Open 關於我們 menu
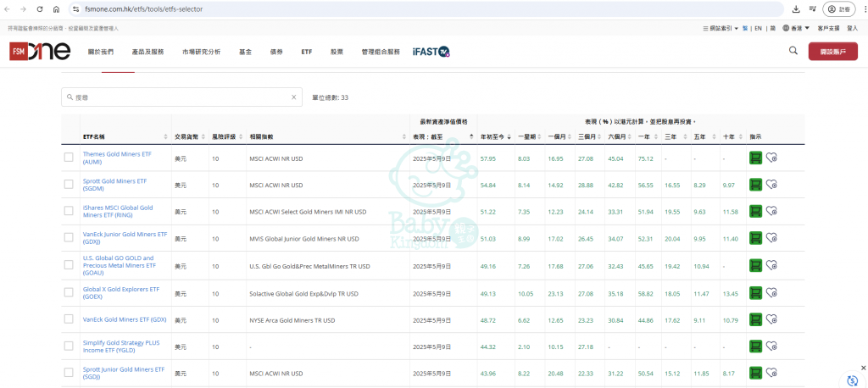Screen dimensions: 868x388 (x=101, y=52)
